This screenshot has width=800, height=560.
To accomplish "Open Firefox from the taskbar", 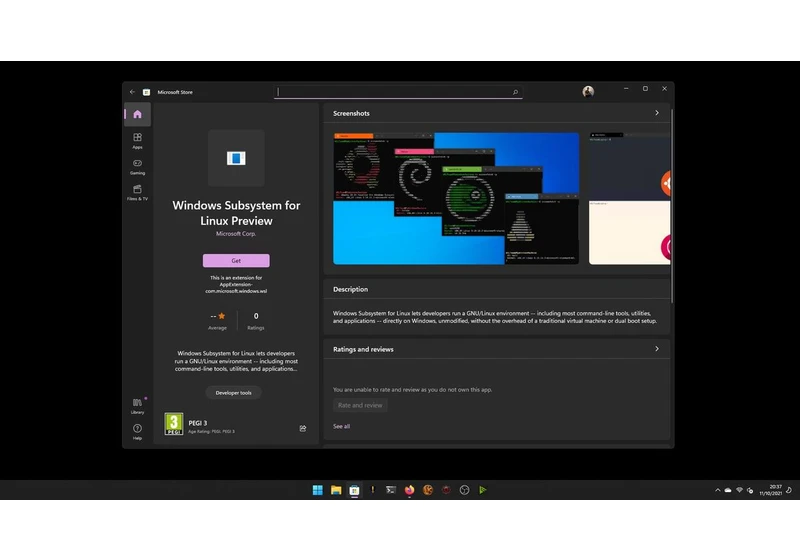I will tap(409, 490).
